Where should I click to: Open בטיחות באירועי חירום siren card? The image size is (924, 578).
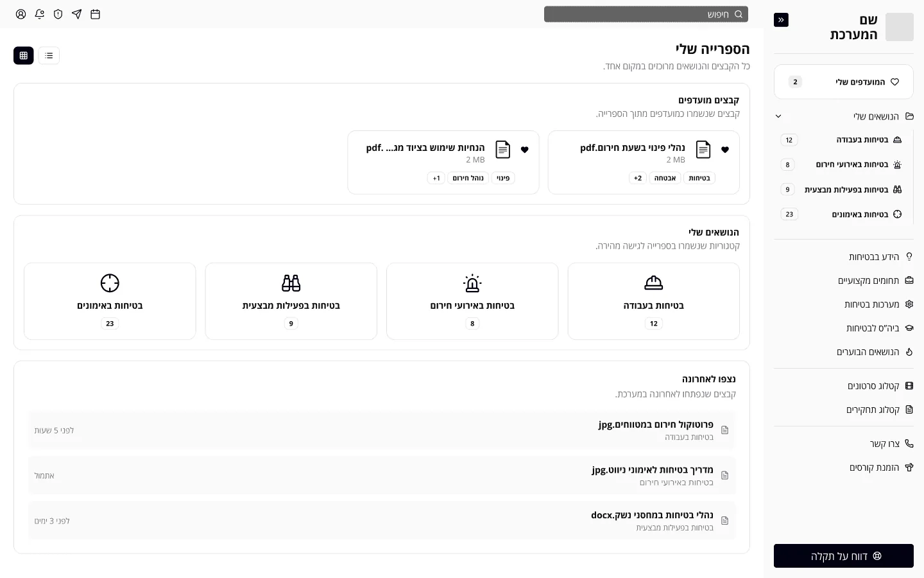point(472,301)
